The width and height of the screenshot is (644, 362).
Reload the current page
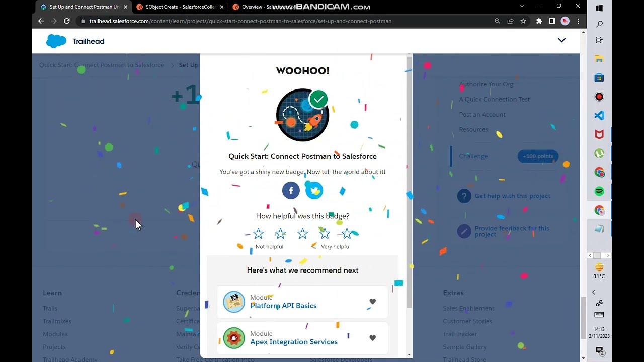[x=67, y=21]
